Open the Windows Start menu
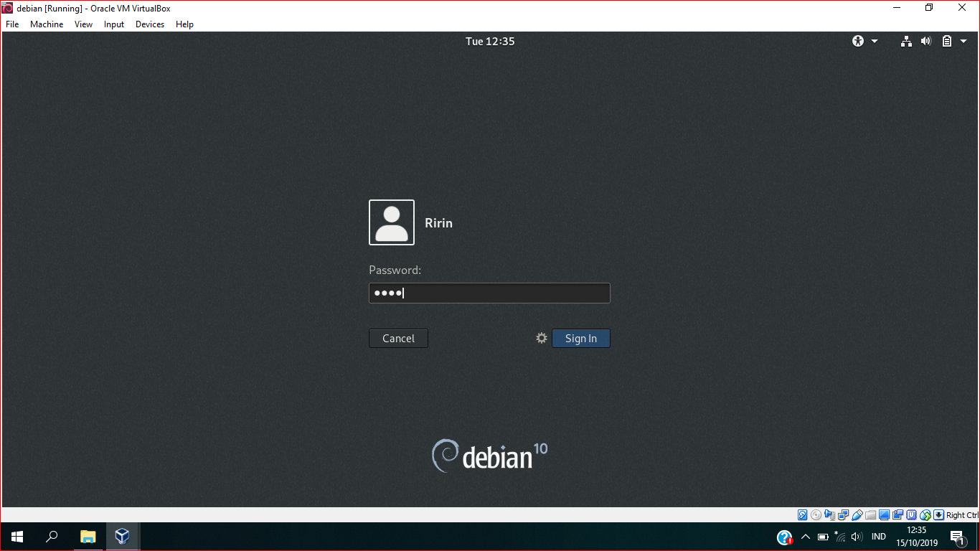Screen dimensions: 980x551 (17, 537)
